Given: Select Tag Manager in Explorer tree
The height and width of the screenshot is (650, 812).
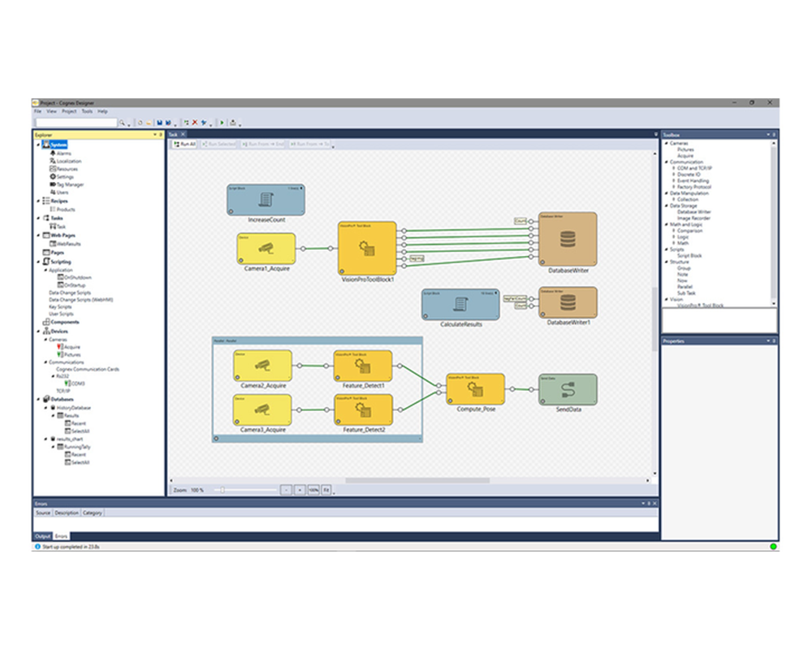Looking at the screenshot, I should (x=70, y=184).
